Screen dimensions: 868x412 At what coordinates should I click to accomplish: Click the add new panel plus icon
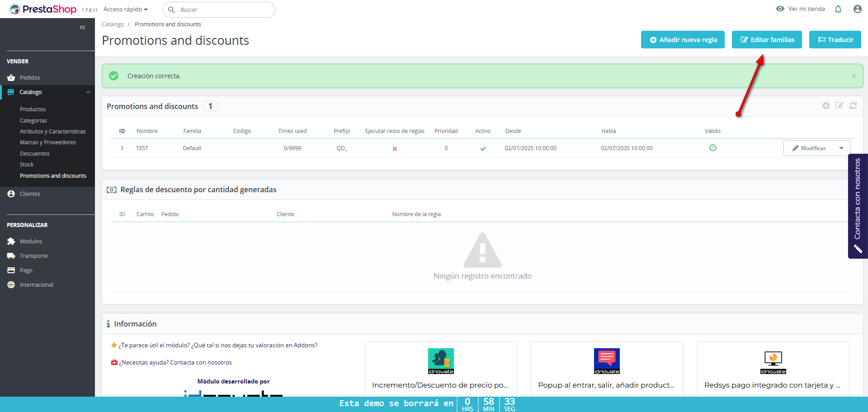pos(826,105)
